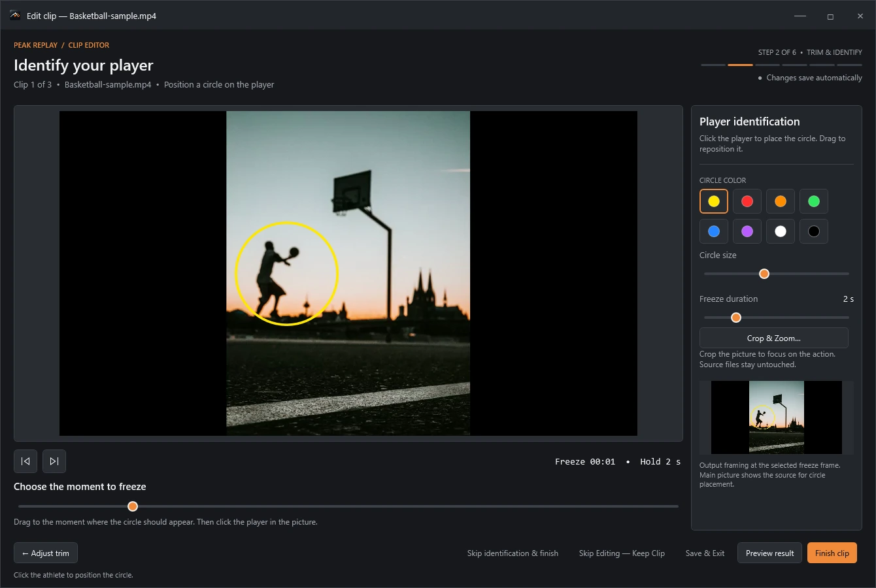Click the CLIP EDITOR breadcrumb
This screenshot has width=876, height=588.
(x=89, y=45)
